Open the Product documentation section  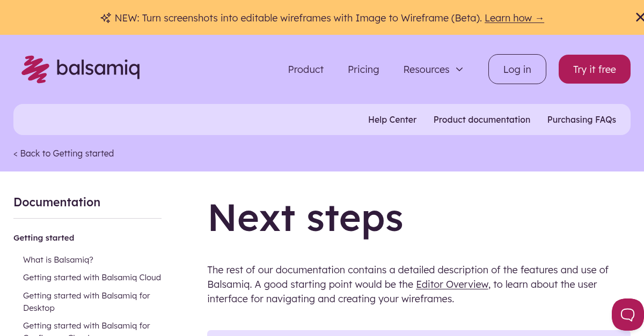pos(481,120)
